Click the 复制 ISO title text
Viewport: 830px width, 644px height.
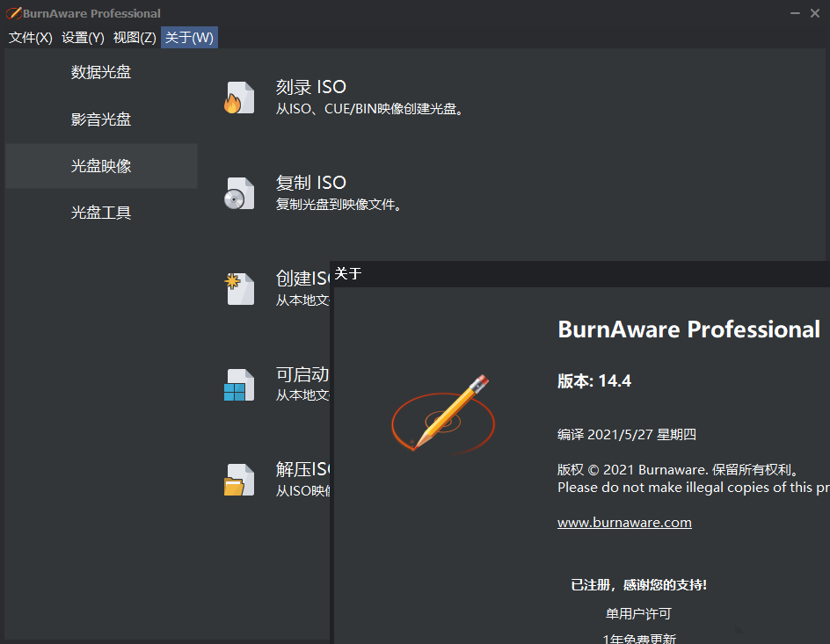tap(311, 183)
